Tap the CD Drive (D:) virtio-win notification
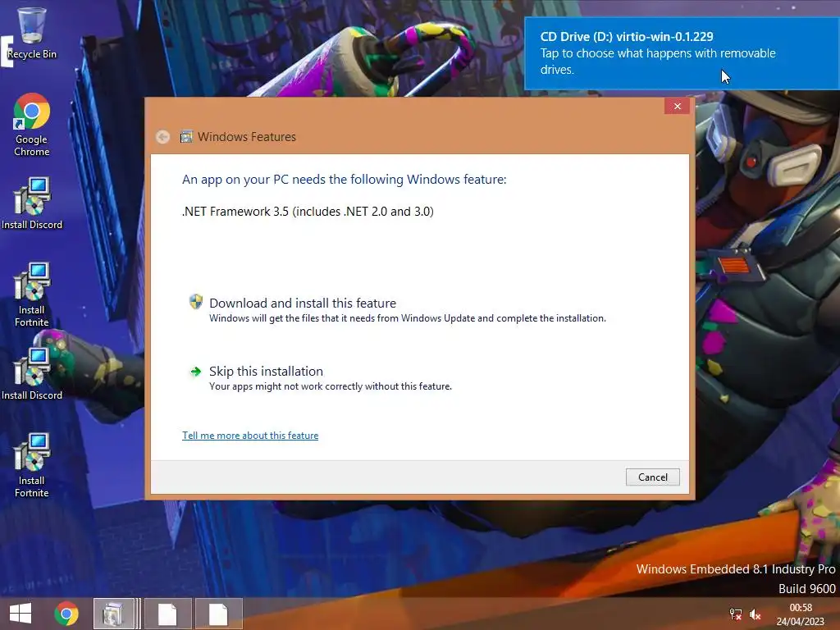Viewport: 840px width, 630px height. click(682, 53)
